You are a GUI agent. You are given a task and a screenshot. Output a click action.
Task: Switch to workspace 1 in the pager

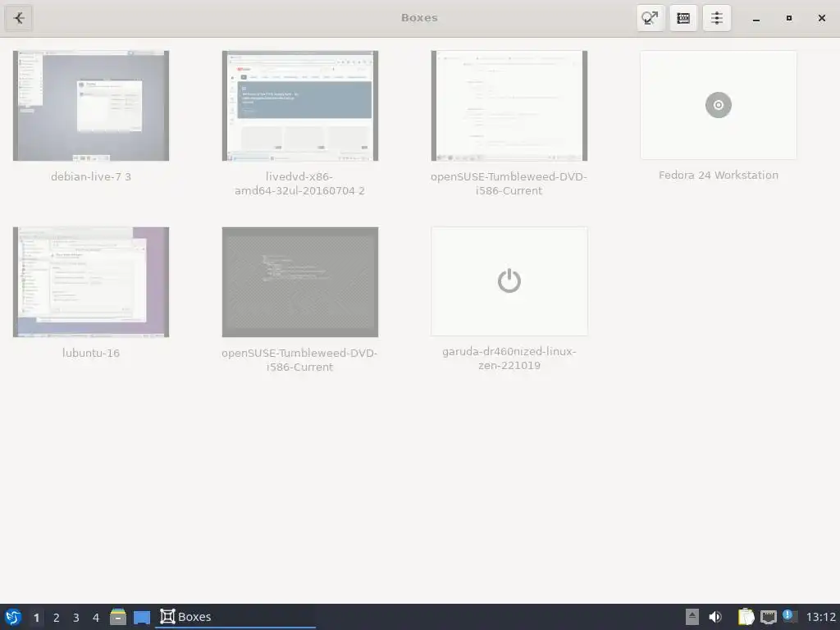pos(36,617)
